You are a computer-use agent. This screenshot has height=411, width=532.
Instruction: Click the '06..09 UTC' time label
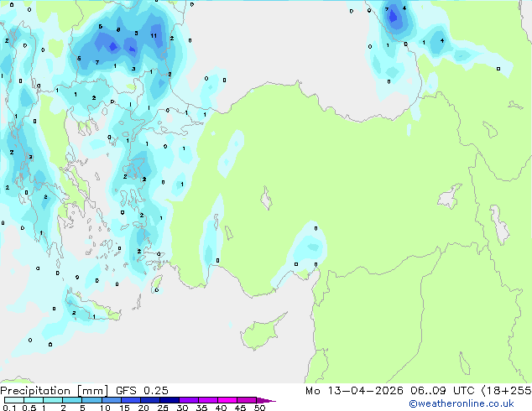tap(442, 391)
